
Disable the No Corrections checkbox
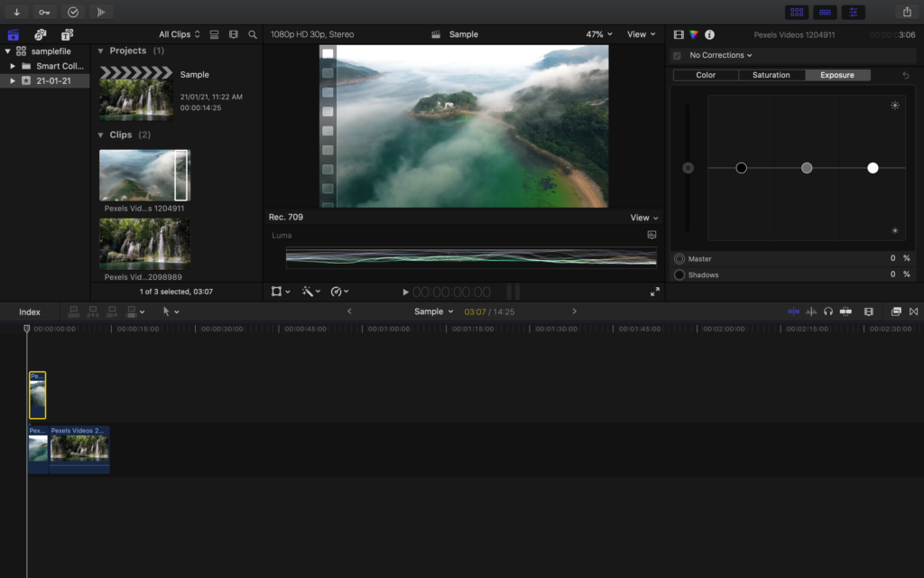(676, 54)
